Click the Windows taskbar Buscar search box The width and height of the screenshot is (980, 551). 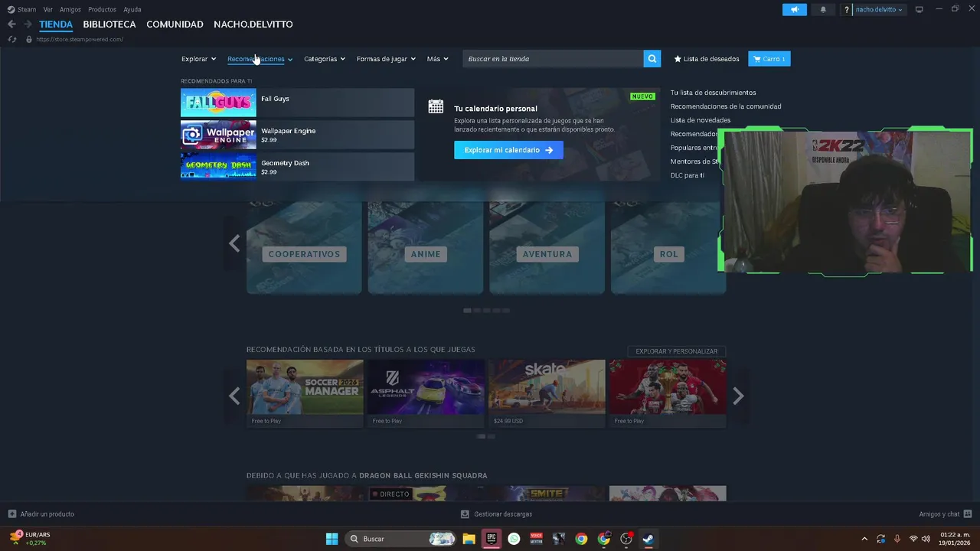click(400, 539)
